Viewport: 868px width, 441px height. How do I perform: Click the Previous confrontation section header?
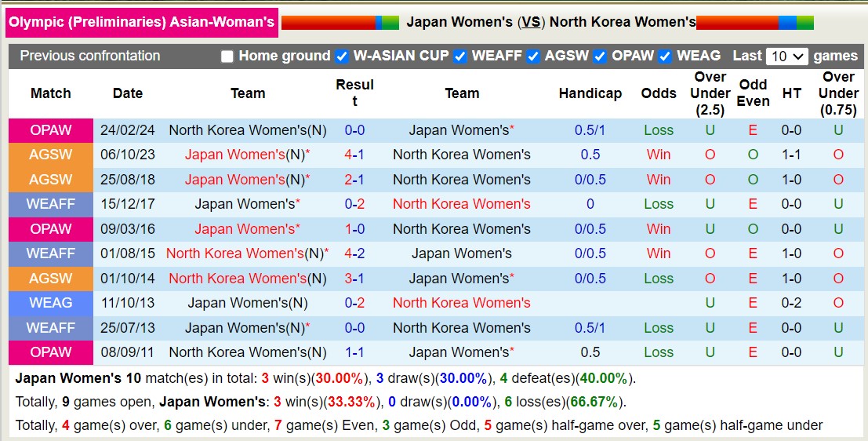click(90, 56)
